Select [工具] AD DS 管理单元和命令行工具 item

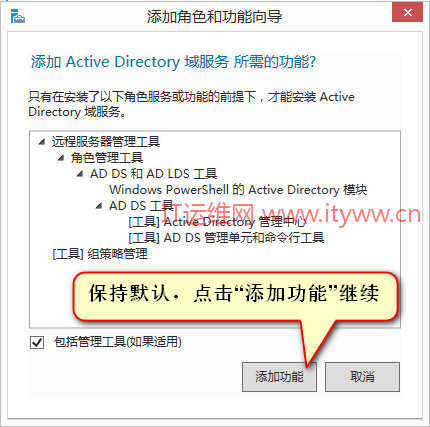coord(226,238)
